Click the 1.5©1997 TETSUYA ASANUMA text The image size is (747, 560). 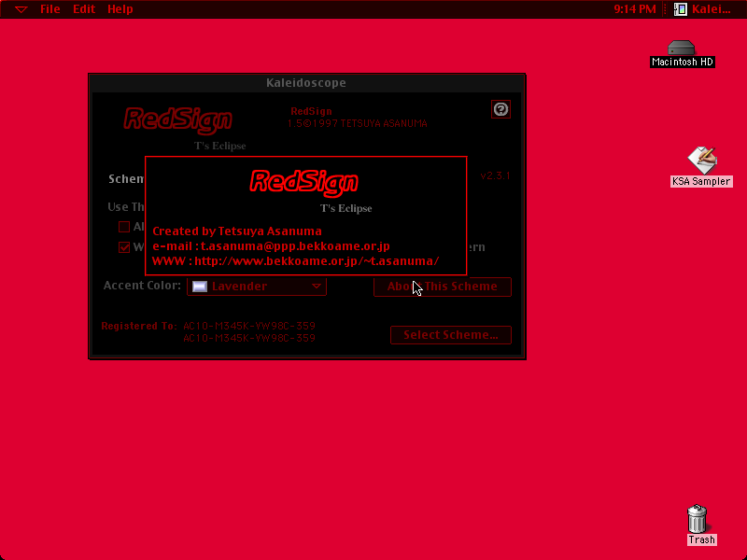pyautogui.click(x=358, y=124)
